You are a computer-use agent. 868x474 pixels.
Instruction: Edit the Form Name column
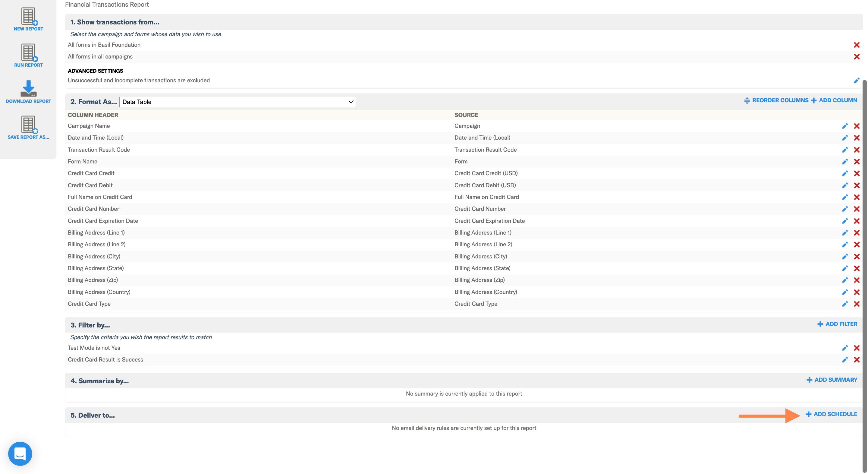pyautogui.click(x=845, y=162)
